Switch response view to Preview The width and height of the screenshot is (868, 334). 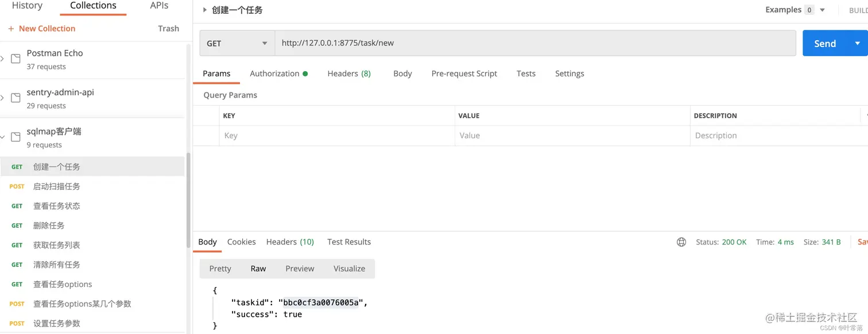(300, 269)
